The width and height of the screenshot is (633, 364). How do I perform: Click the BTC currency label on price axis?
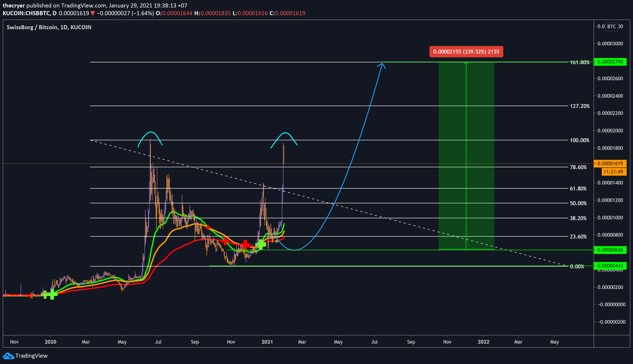tap(611, 27)
